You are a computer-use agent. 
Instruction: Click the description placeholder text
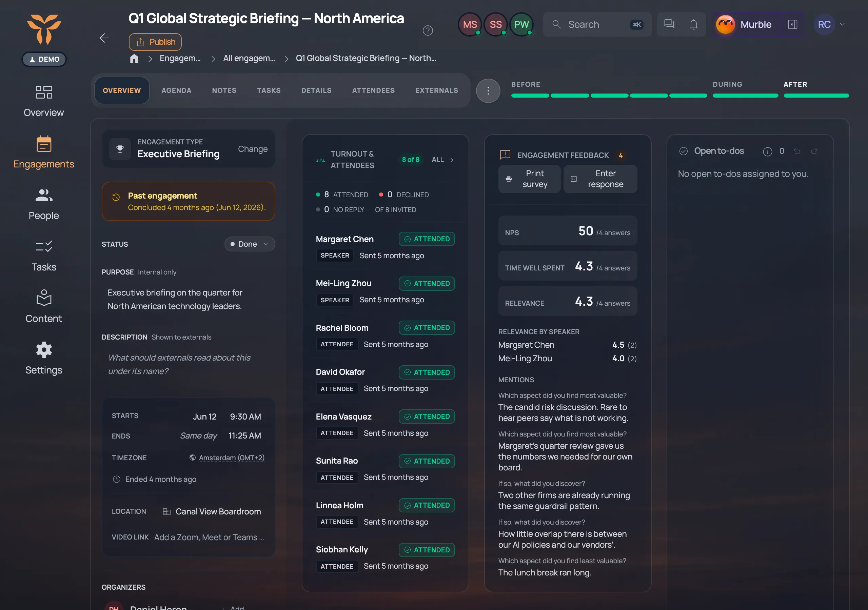179,365
